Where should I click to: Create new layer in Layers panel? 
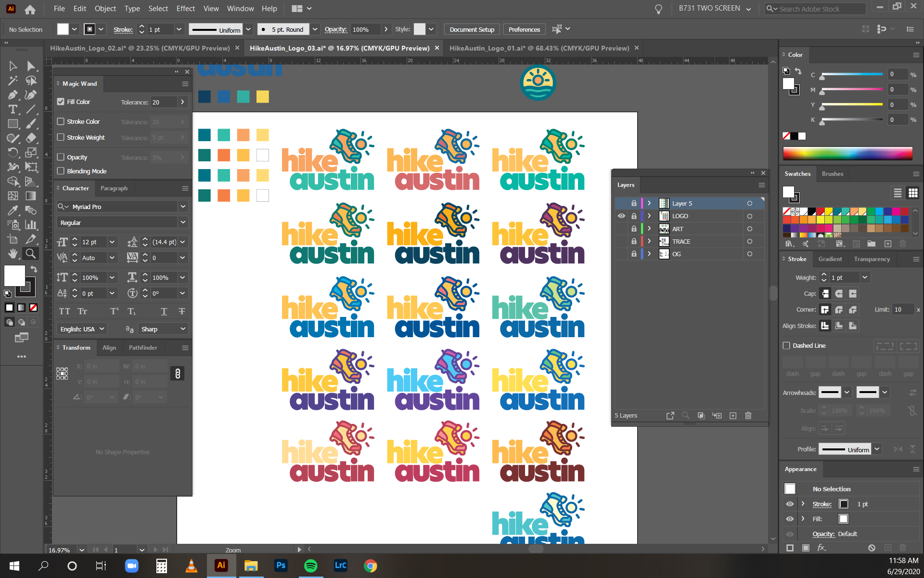tap(733, 416)
